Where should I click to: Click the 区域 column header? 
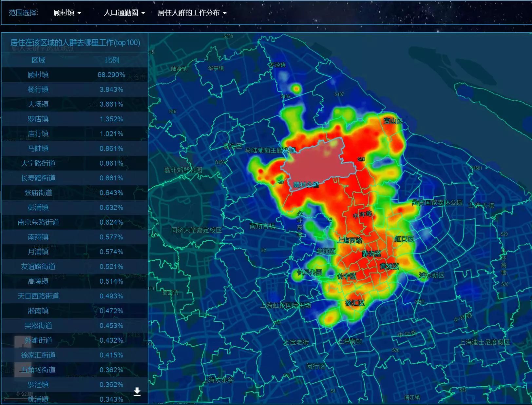tap(38, 60)
